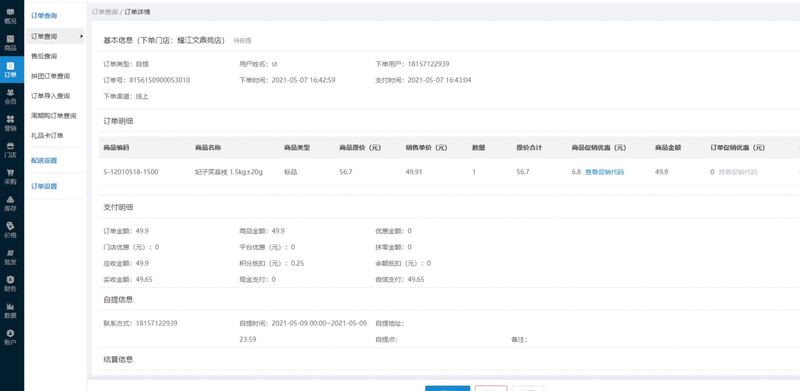Open 拼团订单查询 group-buy order query
The image size is (800, 391).
point(51,76)
